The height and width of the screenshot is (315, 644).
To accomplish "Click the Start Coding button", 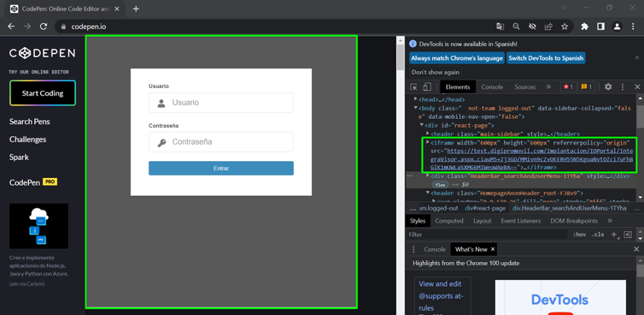I will click(x=42, y=93).
